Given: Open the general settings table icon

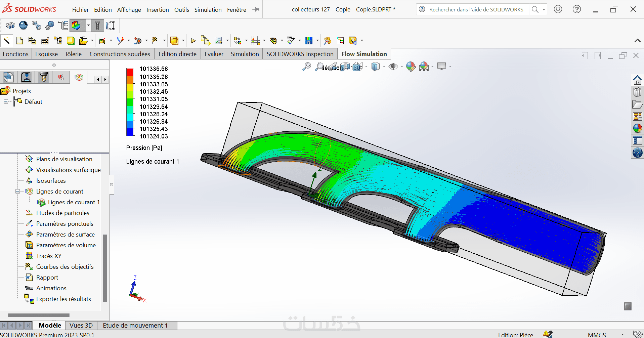Looking at the screenshot, I should (x=45, y=41).
